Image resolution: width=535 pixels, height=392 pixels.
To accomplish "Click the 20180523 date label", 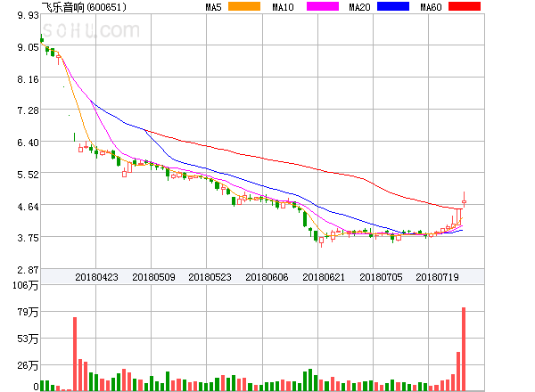I will tap(210, 277).
